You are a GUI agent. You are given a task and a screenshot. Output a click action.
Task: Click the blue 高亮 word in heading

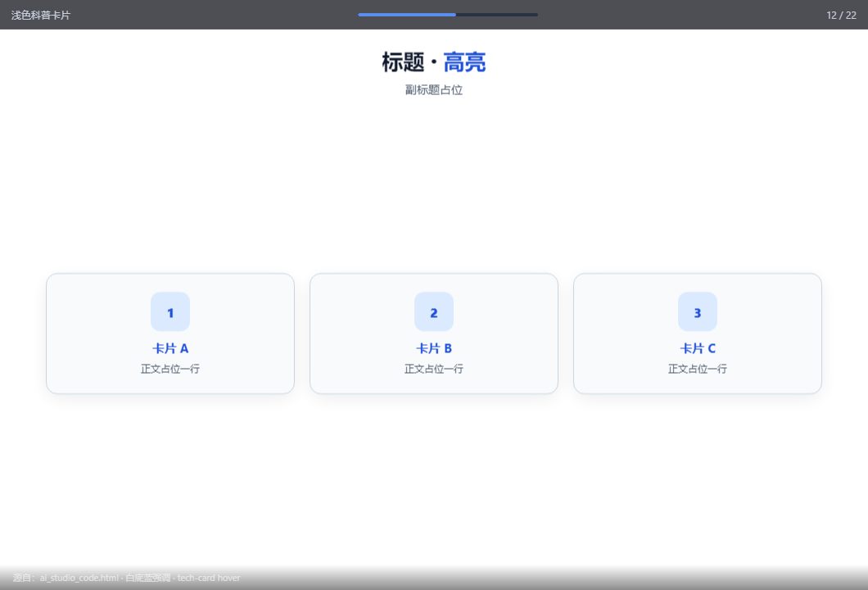pyautogui.click(x=464, y=62)
